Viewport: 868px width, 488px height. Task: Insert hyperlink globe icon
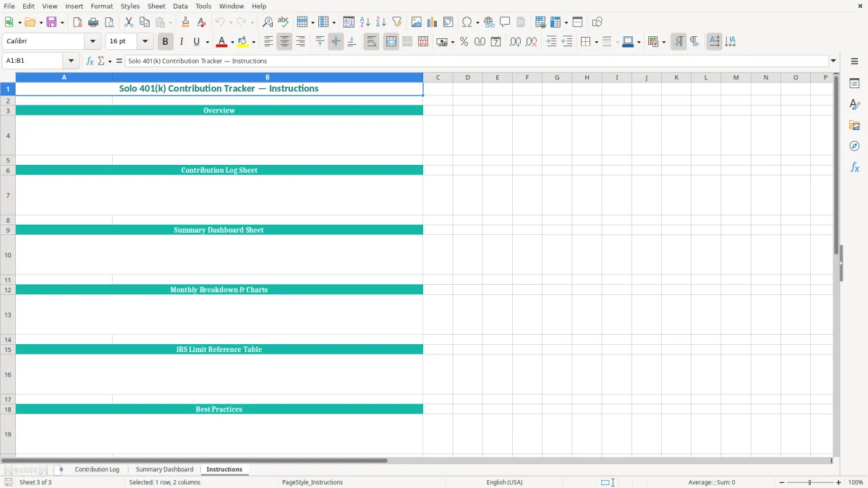point(489,22)
